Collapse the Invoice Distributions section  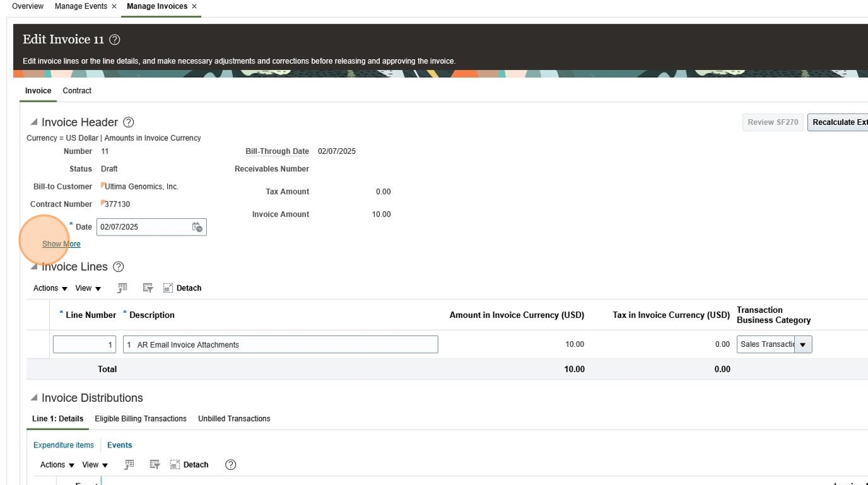[x=34, y=398]
